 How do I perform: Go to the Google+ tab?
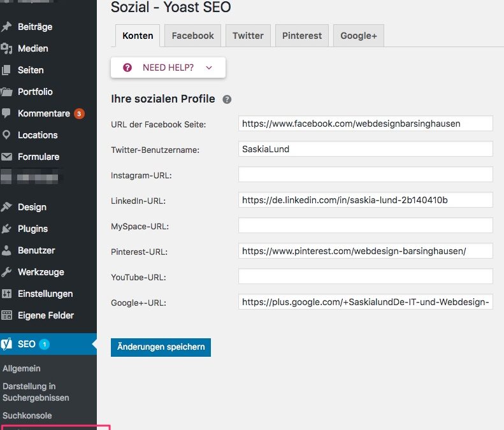tap(358, 36)
